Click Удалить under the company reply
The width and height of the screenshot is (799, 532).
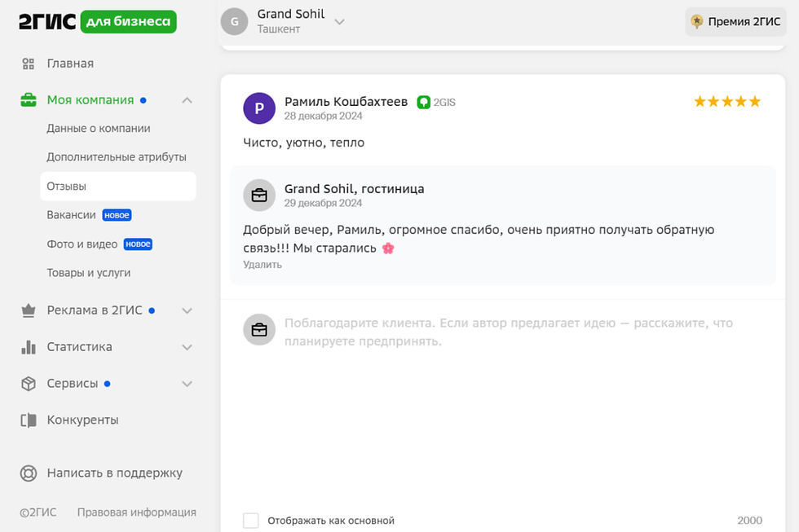click(263, 265)
